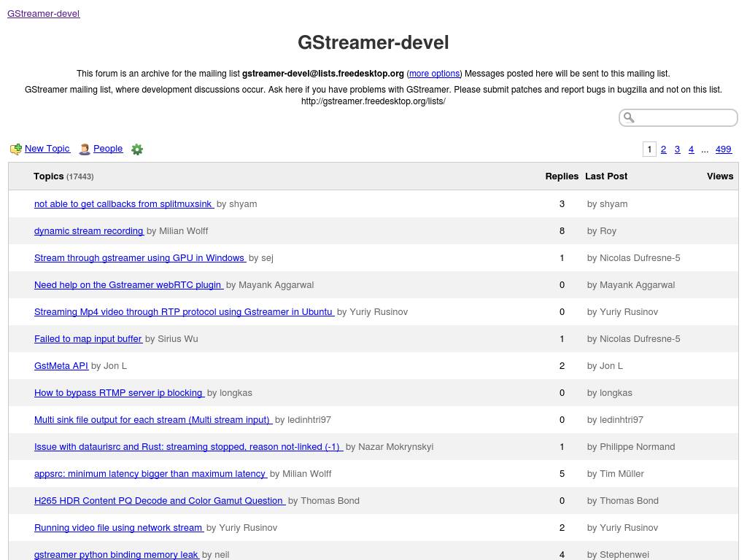Click the People avatar icon
747x560 pixels.
[x=85, y=149]
